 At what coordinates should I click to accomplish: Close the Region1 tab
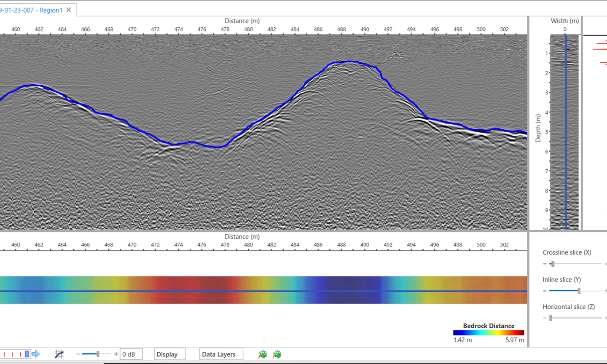pyautogui.click(x=69, y=10)
